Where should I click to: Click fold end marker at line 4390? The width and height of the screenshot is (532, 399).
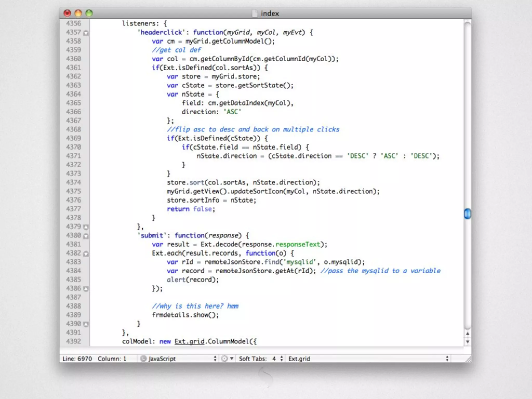[86, 324]
